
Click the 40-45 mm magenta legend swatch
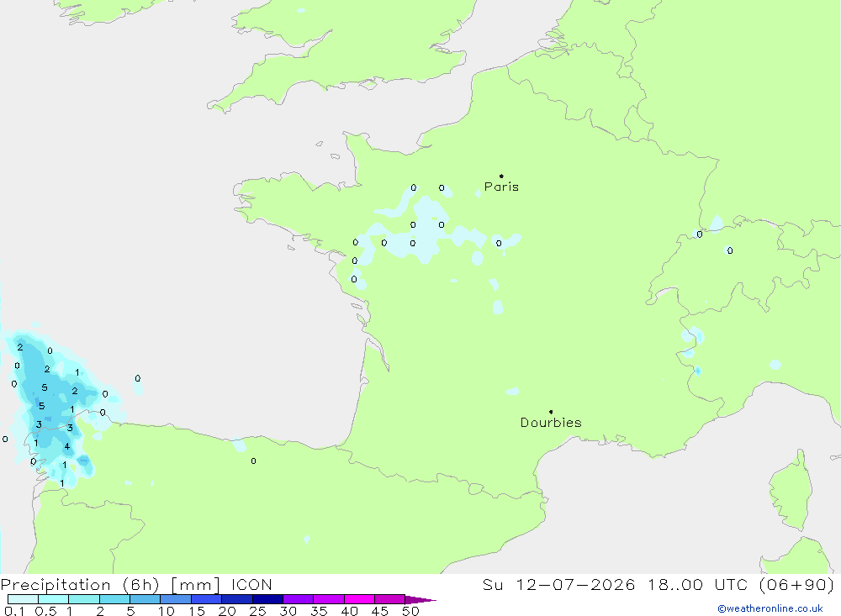(x=359, y=599)
